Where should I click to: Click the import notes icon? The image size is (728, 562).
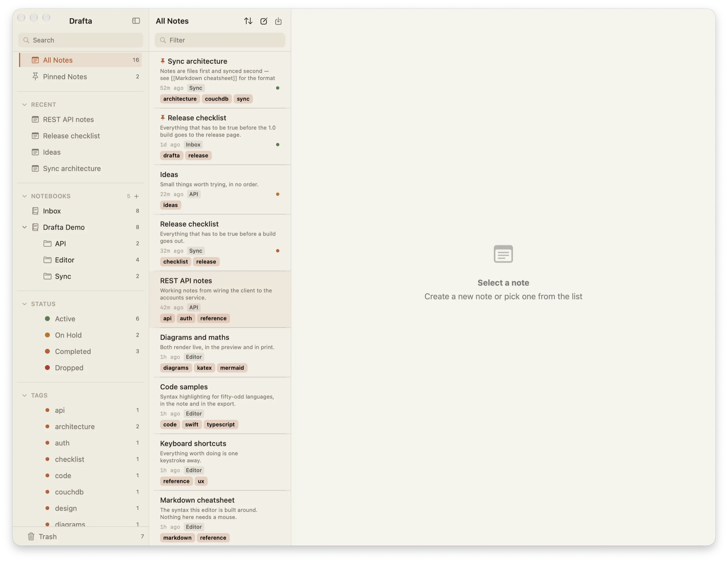[278, 21]
